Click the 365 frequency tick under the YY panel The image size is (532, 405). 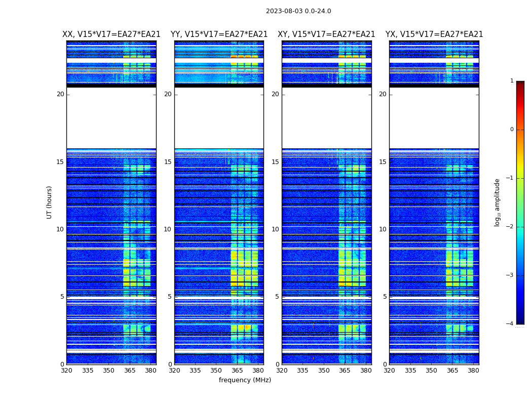click(x=237, y=371)
